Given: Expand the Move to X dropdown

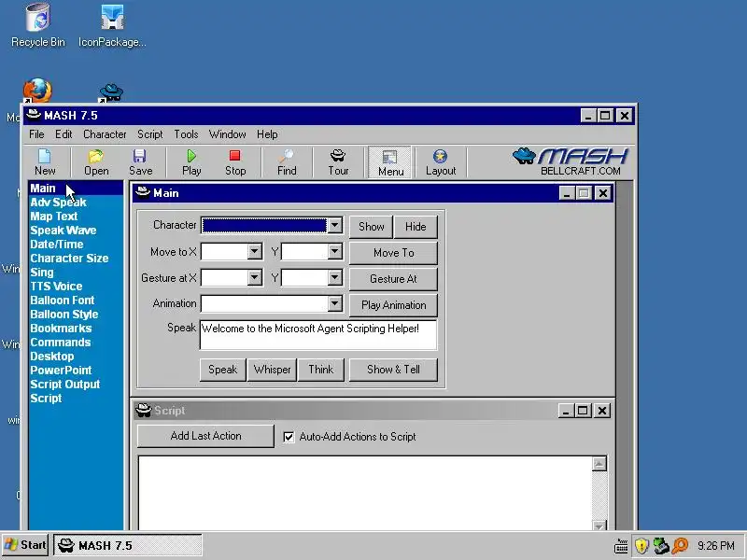Looking at the screenshot, I should (255, 251).
